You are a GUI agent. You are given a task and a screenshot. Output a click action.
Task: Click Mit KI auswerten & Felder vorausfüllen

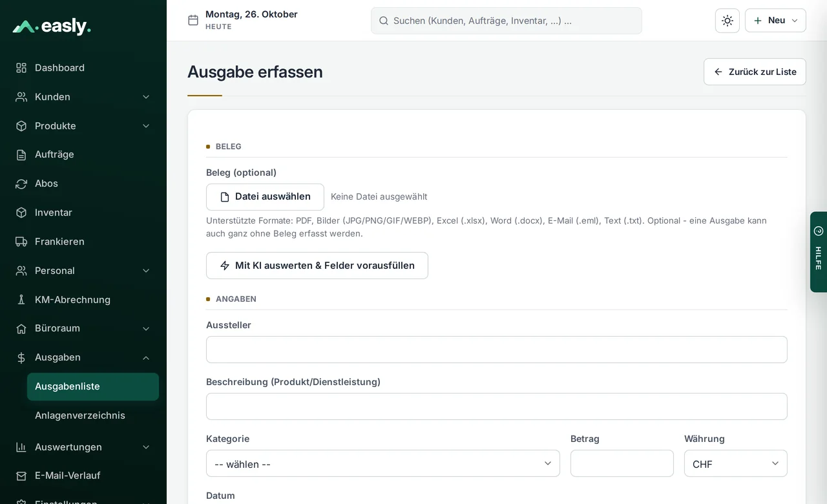[x=317, y=266]
